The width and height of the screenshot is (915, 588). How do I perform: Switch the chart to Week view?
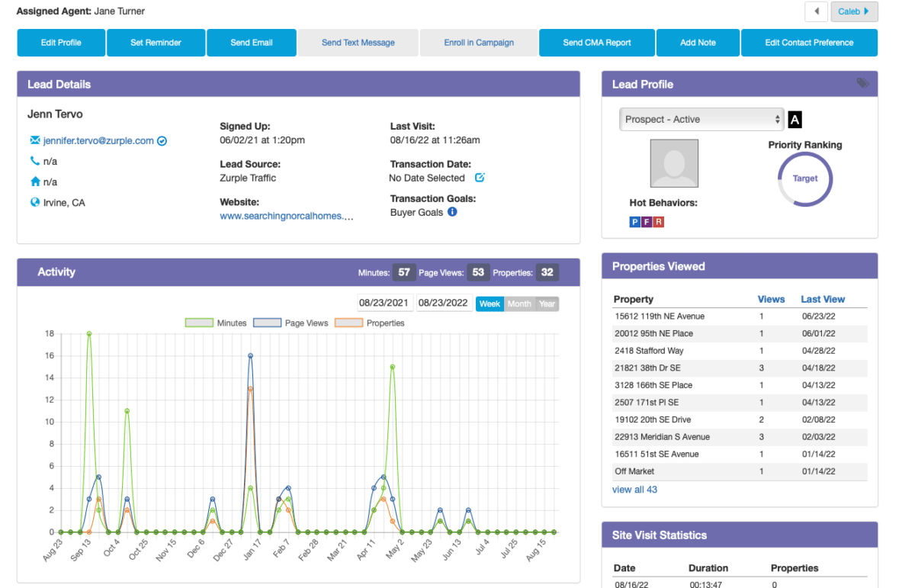[490, 304]
